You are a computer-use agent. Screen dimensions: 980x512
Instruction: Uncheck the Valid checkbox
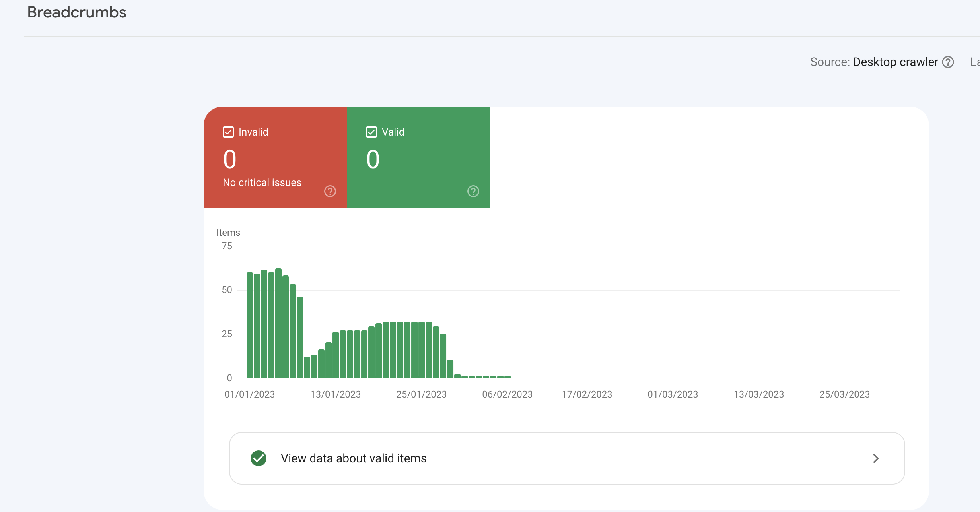tap(371, 132)
